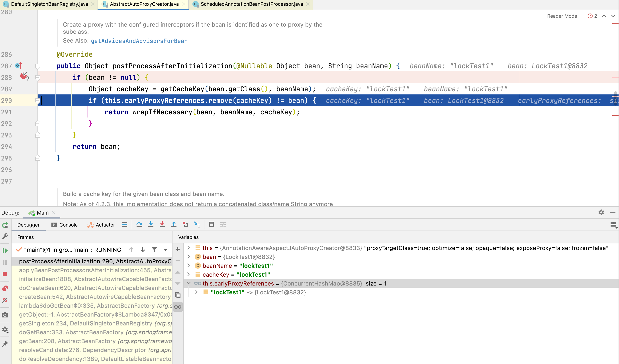
Task: Click Step Over in the debugger toolbar
Action: coord(139,224)
